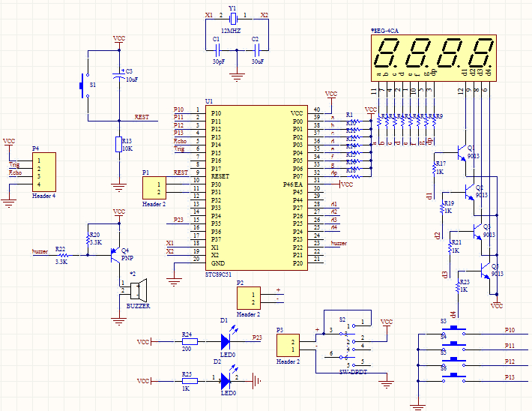Viewport: 532px width, 411px height.
Task: Click the "10uF" value beside C3
Action: (x=132, y=79)
